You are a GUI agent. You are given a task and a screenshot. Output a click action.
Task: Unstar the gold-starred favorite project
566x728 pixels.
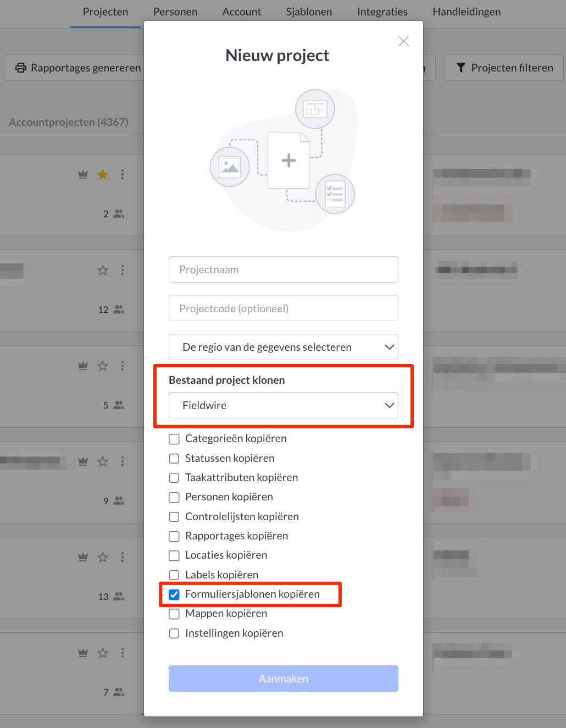click(103, 175)
